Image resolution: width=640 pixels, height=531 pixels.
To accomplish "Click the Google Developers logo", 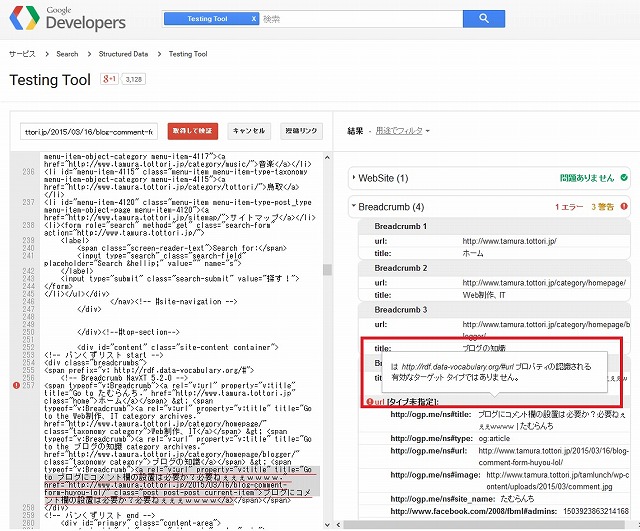I will pyautogui.click(x=67, y=19).
